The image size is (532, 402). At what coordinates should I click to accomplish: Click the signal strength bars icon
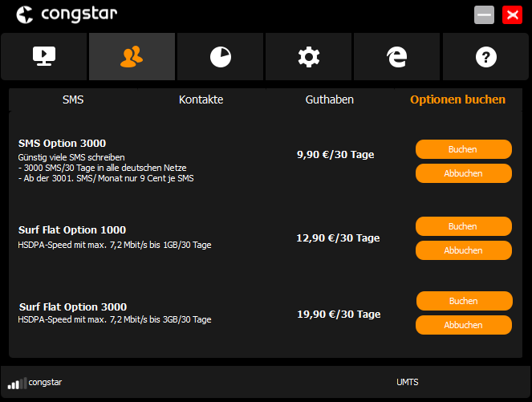click(17, 383)
